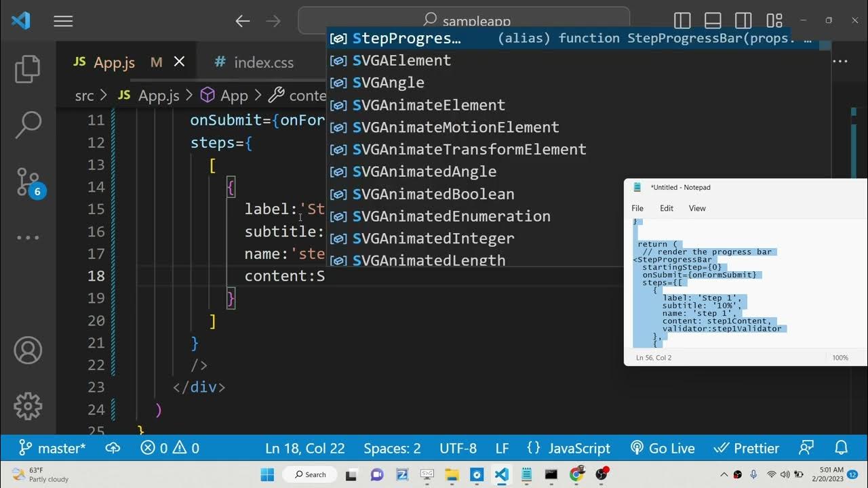Screen dimensions: 868x488
Task: Click the Windows Start button on taskbar
Action: click(267, 474)
